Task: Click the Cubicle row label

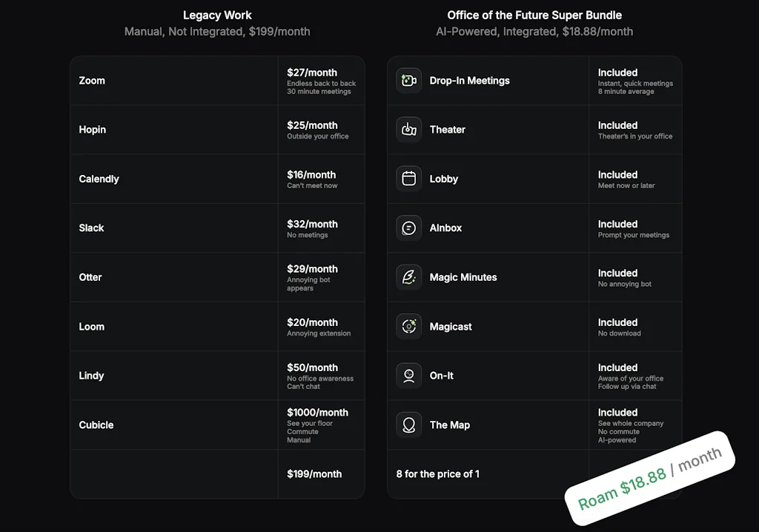Action: click(96, 425)
